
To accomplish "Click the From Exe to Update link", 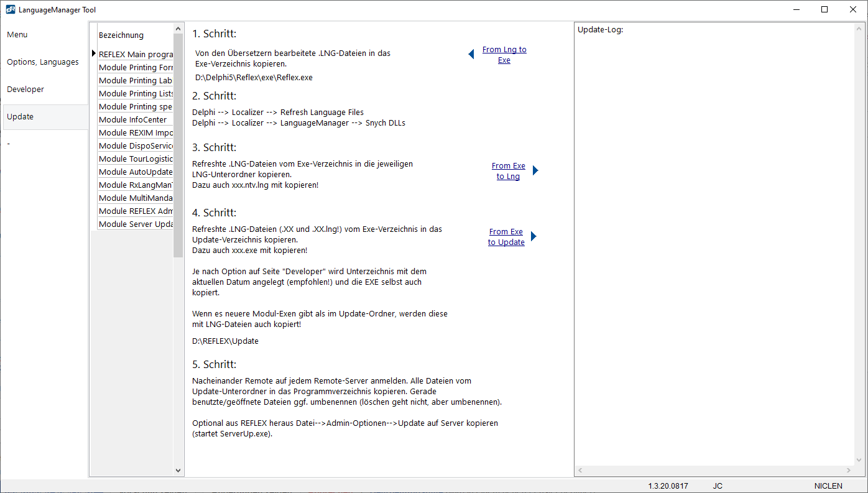I will [506, 237].
